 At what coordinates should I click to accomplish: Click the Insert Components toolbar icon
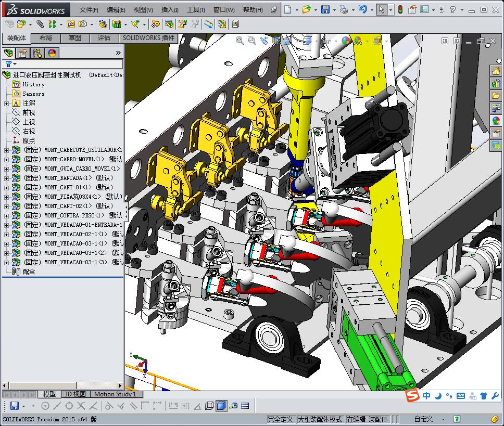click(21, 24)
